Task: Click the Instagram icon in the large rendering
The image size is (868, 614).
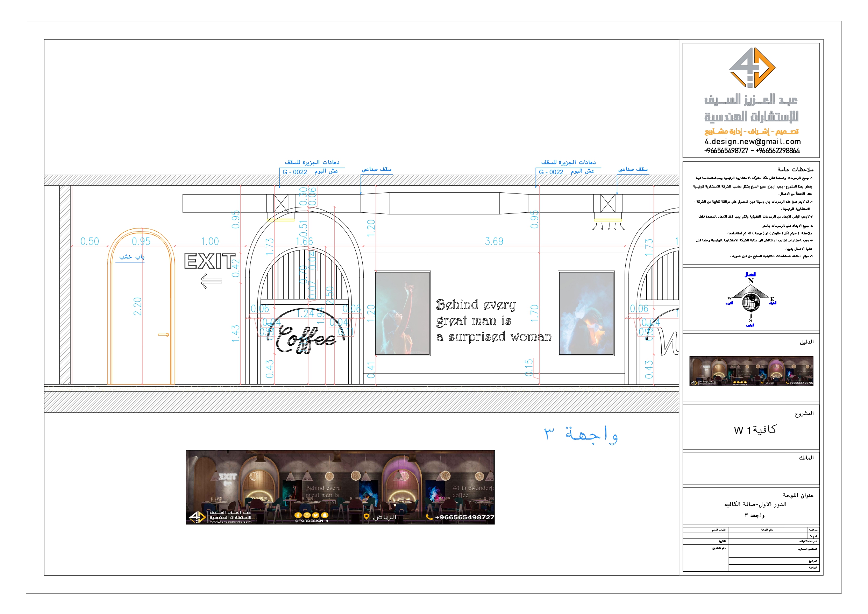Action: 307,515
